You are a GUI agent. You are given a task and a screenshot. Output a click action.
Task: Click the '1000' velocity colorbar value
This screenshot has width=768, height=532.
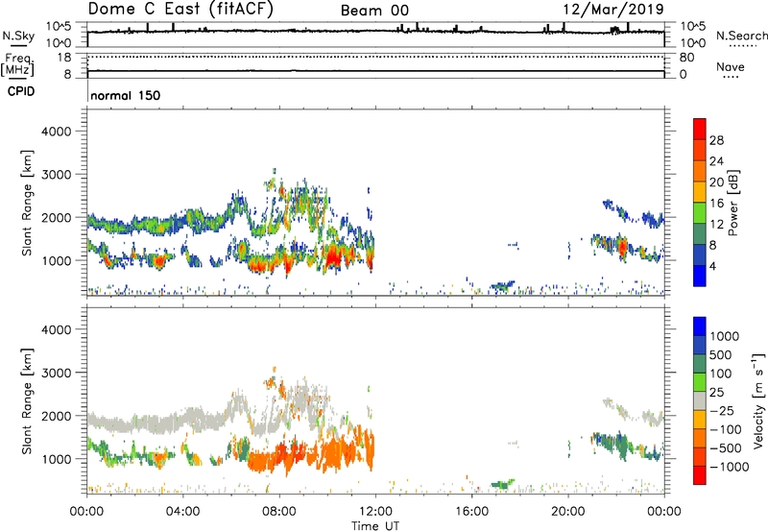click(x=724, y=336)
